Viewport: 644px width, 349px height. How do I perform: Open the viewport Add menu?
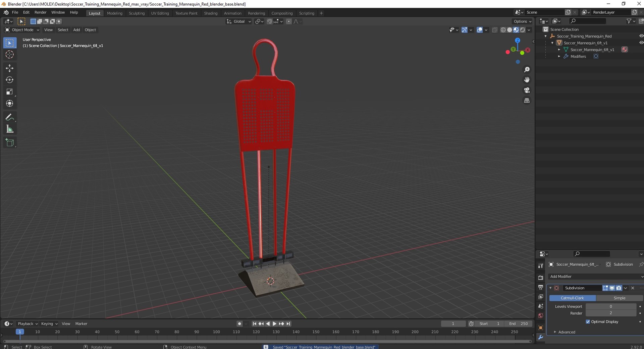tap(76, 30)
